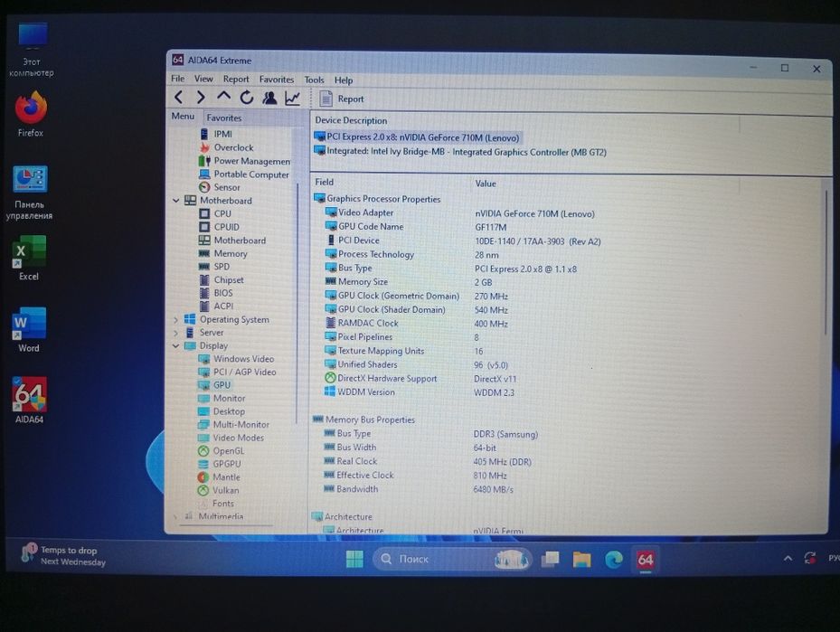840x632 pixels.
Task: Refresh the page with the circular arrow
Action: click(247, 98)
